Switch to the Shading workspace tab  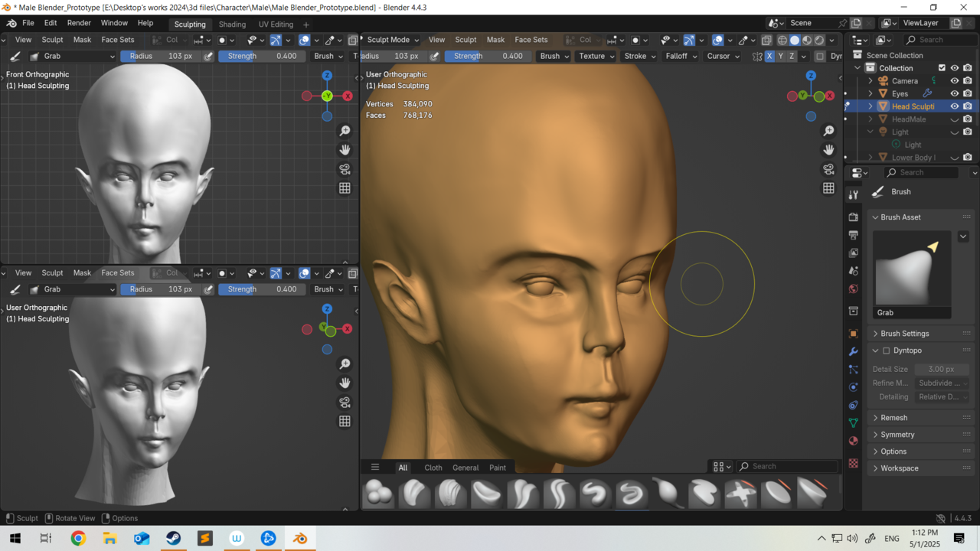click(x=232, y=24)
